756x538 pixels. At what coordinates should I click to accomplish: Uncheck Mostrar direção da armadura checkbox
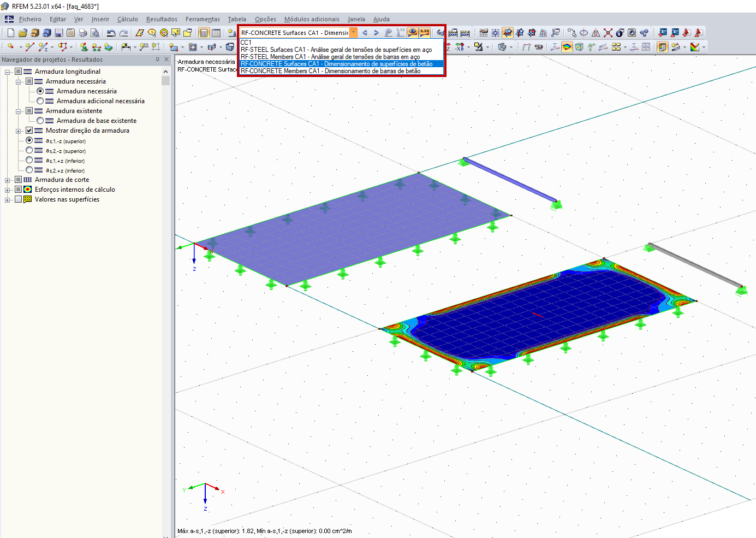click(29, 131)
